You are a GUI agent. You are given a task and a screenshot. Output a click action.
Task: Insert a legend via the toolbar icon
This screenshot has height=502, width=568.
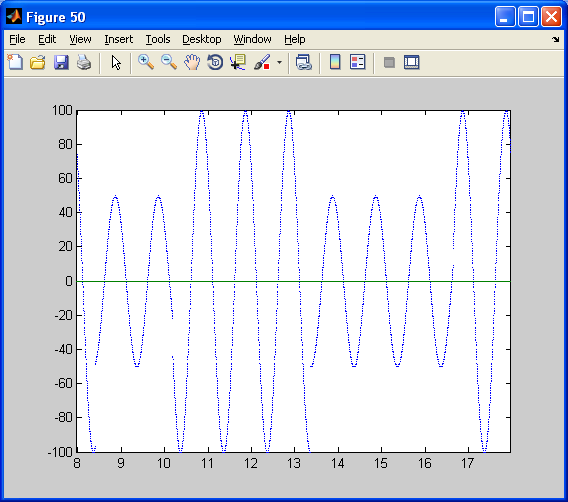click(358, 62)
